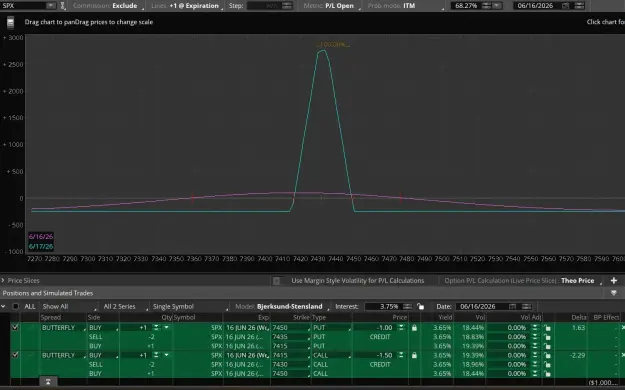Toggle the price lock on -1.00 row

coord(415,328)
